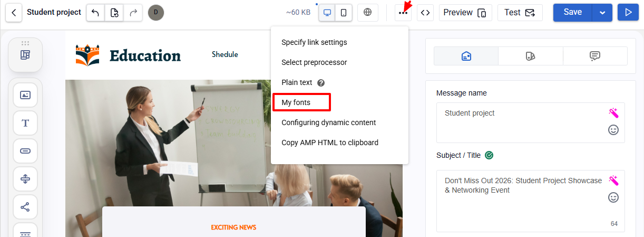
Task: Switch to mobile preview mode
Action: 344,13
